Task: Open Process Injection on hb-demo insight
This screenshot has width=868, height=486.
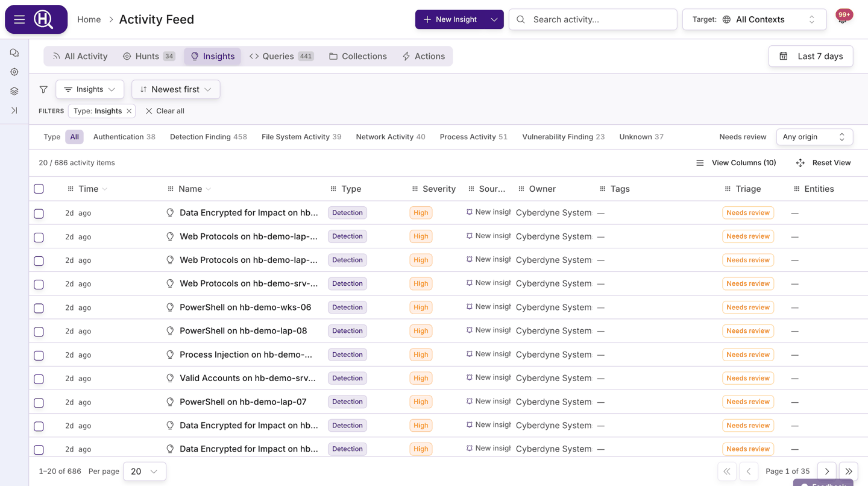Action: (x=246, y=355)
